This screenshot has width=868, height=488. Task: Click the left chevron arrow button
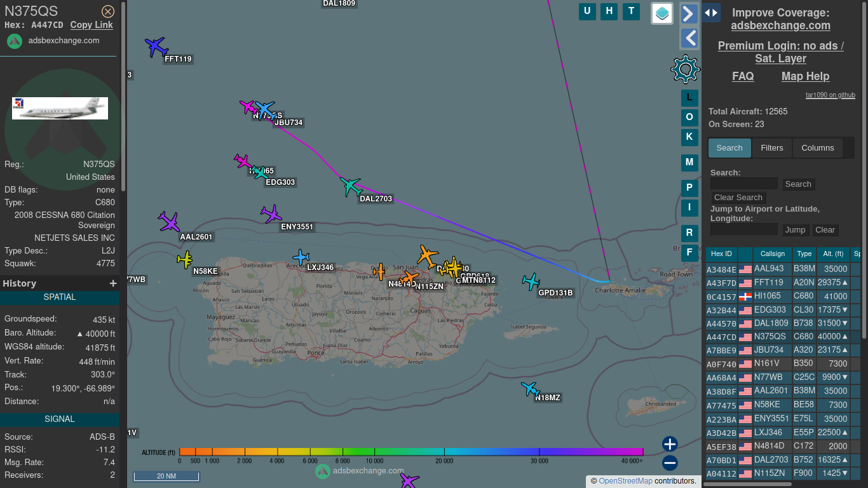tap(689, 38)
